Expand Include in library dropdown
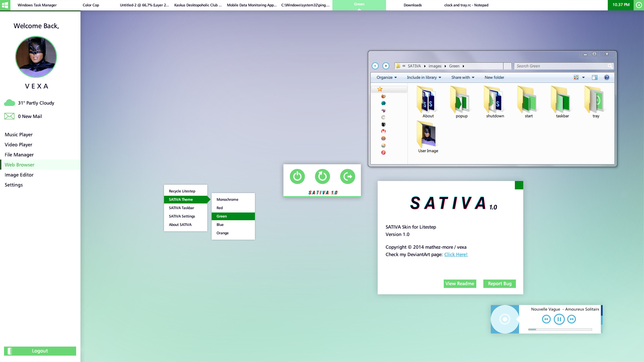Image resolution: width=644 pixels, height=362 pixels. [424, 77]
